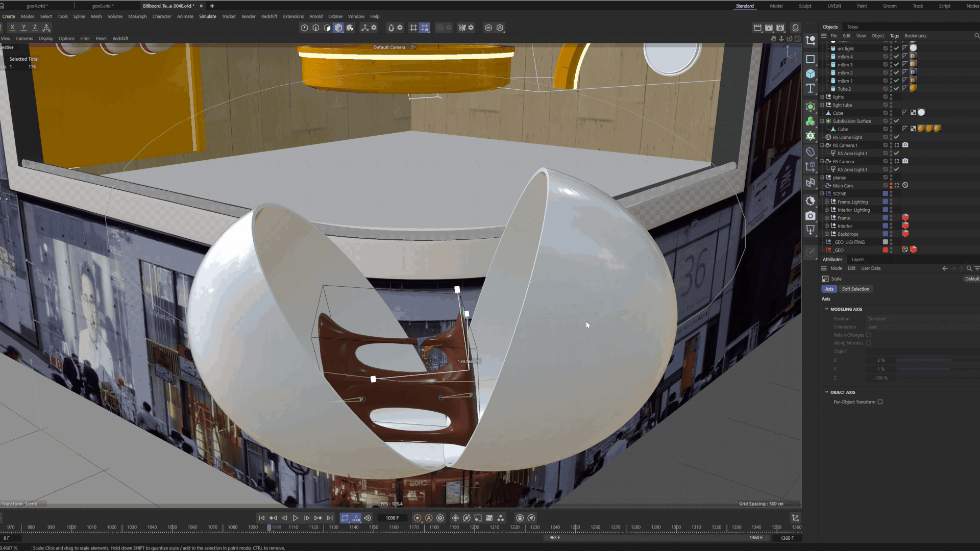The width and height of the screenshot is (980, 551).
Task: Click the Soft Selection button
Action: click(x=855, y=289)
